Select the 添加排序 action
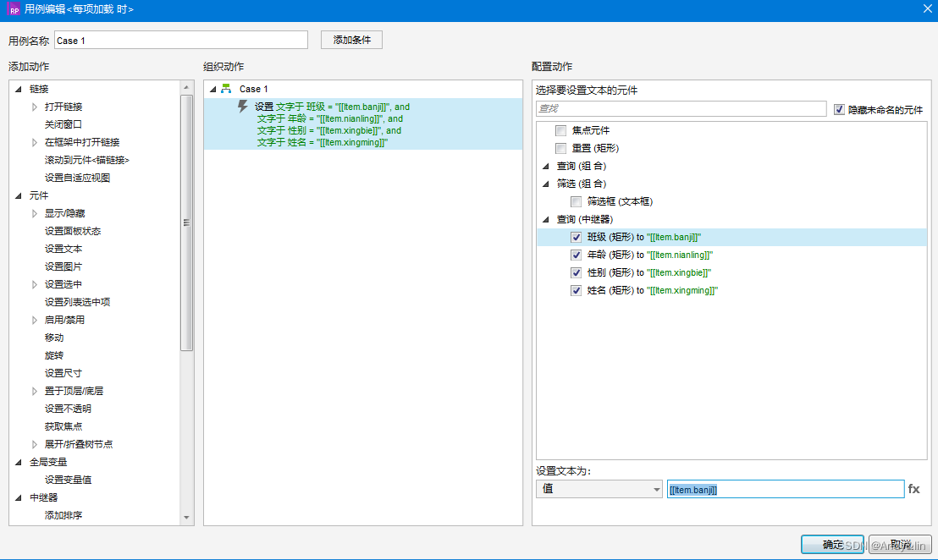 point(63,515)
